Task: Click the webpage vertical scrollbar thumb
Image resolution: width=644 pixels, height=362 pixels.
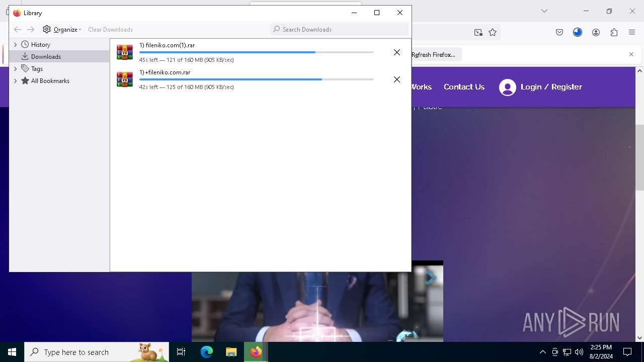Action: point(639,157)
